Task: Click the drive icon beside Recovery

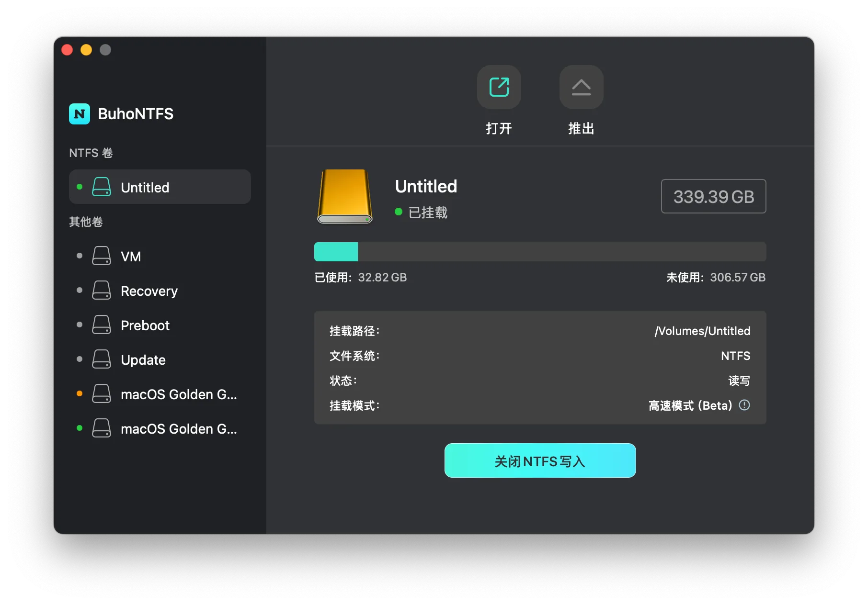Action: point(102,291)
